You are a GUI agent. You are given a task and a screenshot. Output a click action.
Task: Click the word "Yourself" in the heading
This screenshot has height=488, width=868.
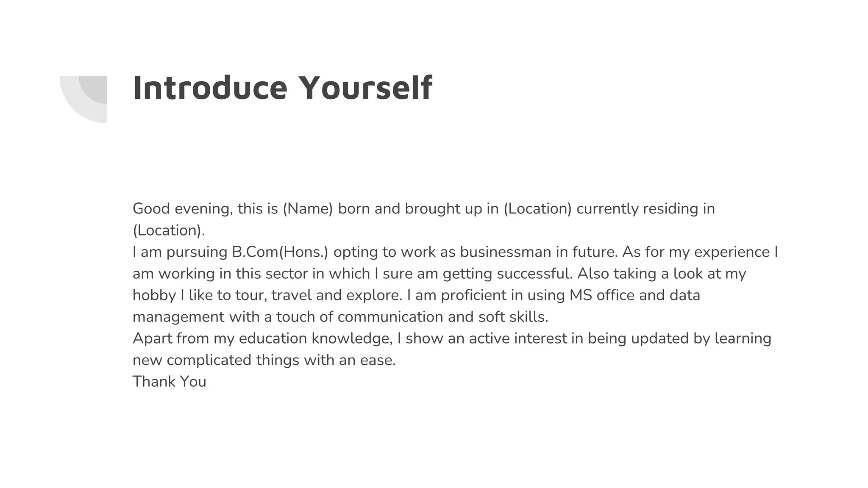pyautogui.click(x=365, y=88)
